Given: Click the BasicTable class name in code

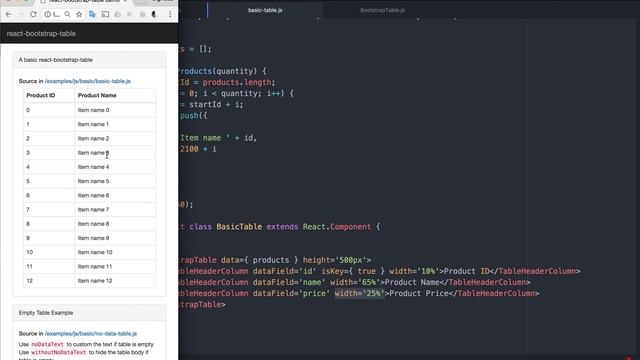Looking at the screenshot, I should (239, 227).
